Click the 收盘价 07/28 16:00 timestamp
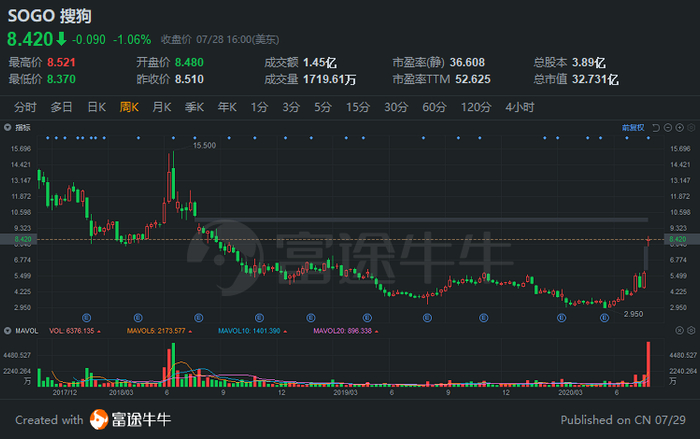This screenshot has height=439, width=700. [x=220, y=40]
